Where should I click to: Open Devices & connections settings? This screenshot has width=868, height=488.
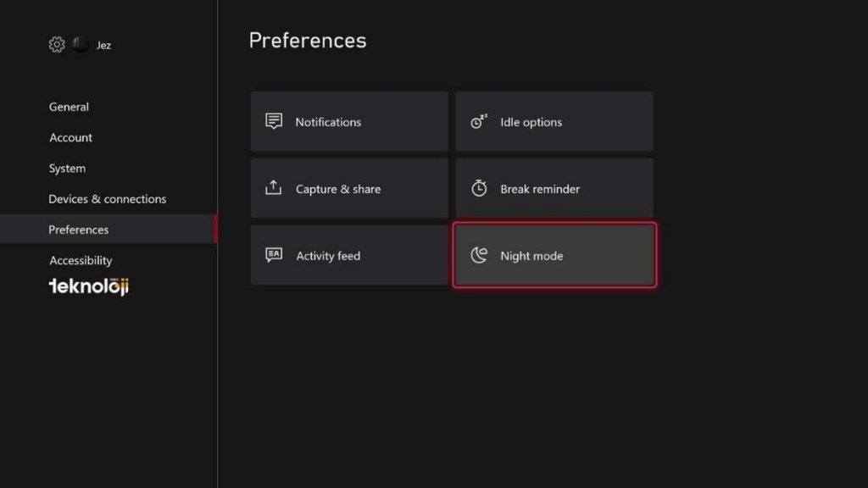pos(107,199)
